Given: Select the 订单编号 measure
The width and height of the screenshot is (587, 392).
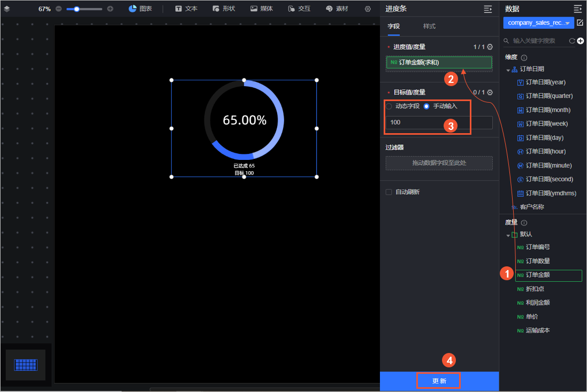Looking at the screenshot, I should [x=533, y=247].
